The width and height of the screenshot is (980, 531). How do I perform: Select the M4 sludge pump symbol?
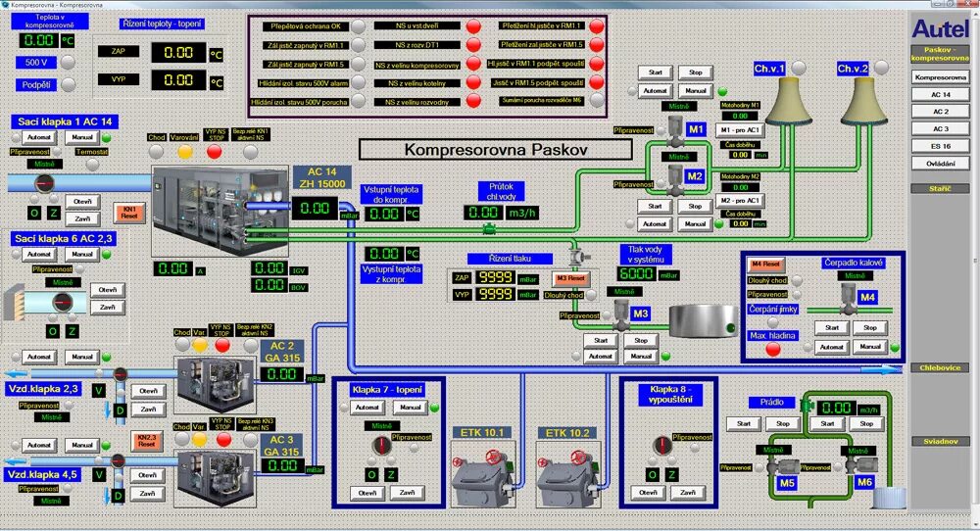[849, 298]
